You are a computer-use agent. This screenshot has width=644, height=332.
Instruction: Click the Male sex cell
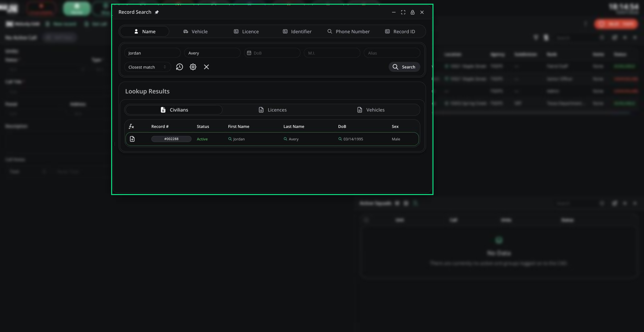point(396,139)
